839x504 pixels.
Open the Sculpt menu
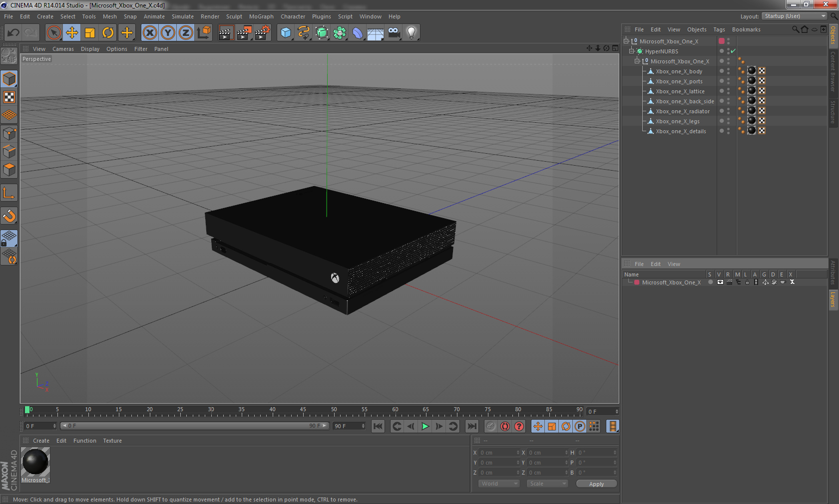point(234,16)
